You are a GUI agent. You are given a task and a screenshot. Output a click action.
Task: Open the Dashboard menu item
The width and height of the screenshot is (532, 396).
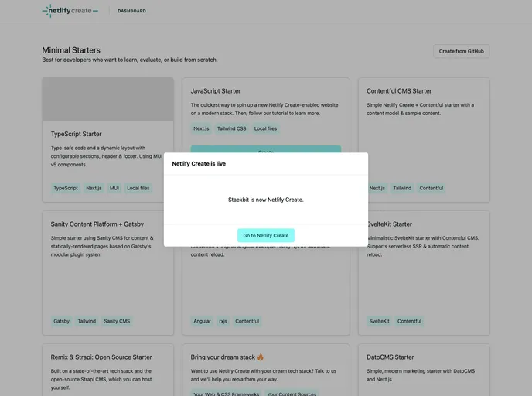[131, 11]
